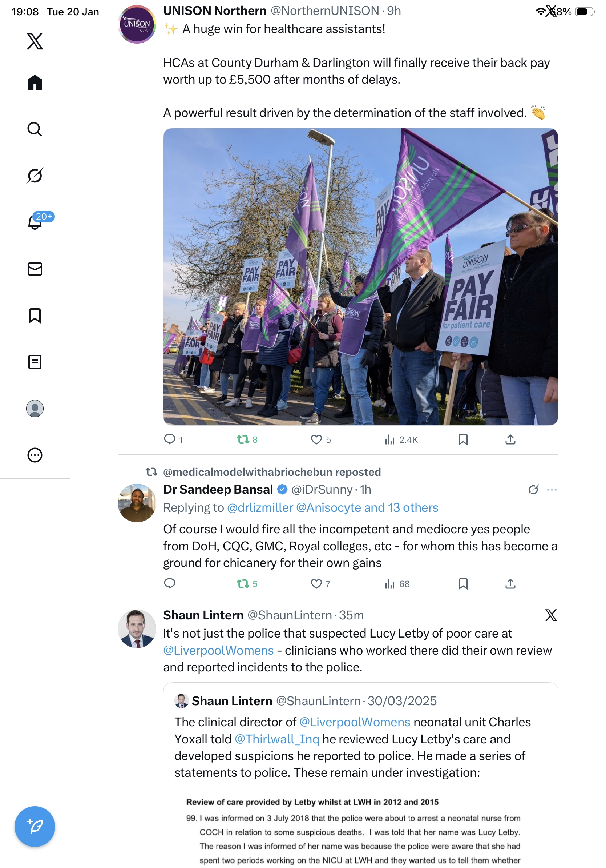The height and width of the screenshot is (868, 606).
Task: Share the UNISON Northern post
Action: [510, 439]
